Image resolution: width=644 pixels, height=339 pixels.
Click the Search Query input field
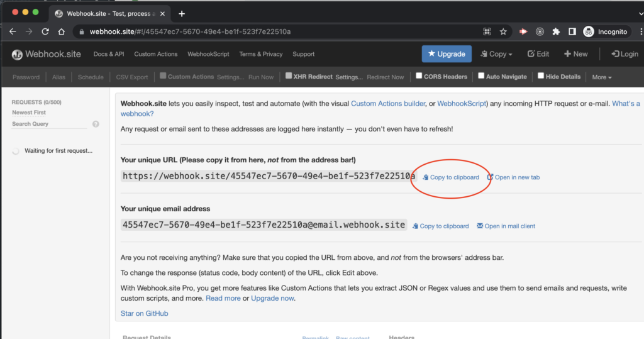tap(49, 124)
